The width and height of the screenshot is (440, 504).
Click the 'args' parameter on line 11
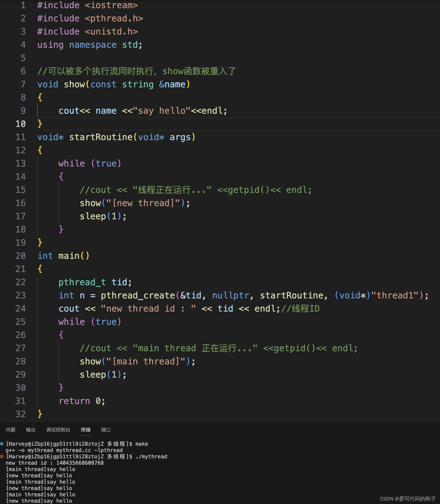180,137
